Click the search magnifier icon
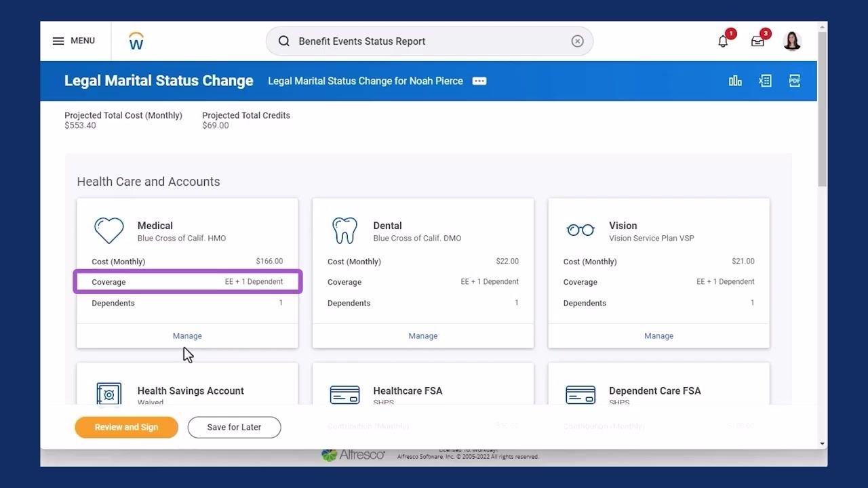The width and height of the screenshot is (868, 488). point(284,41)
